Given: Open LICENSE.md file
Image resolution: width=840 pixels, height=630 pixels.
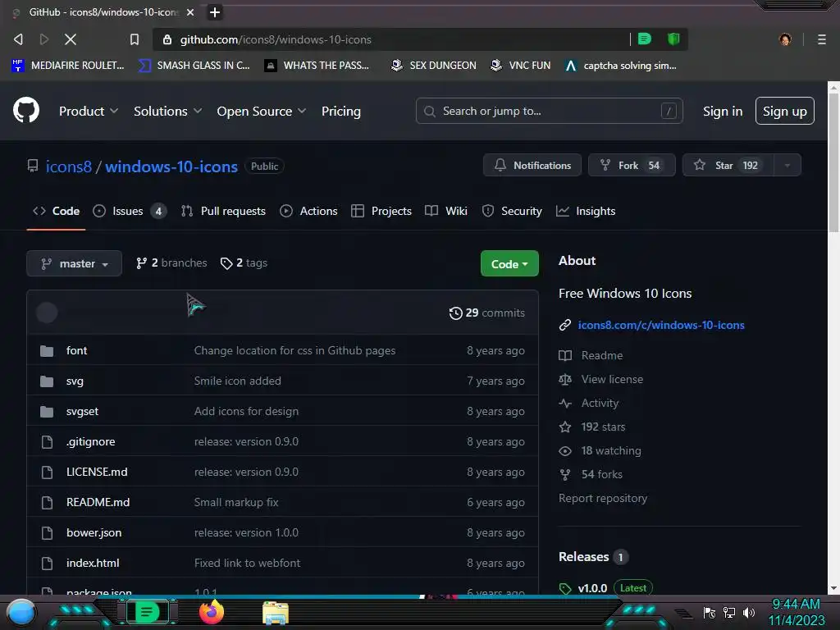Looking at the screenshot, I should point(97,472).
